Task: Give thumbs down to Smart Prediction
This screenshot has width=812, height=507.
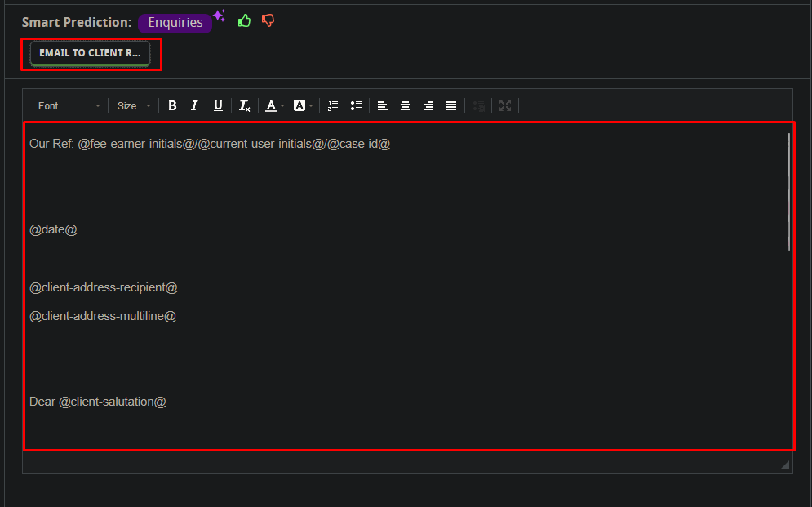Action: (x=268, y=21)
